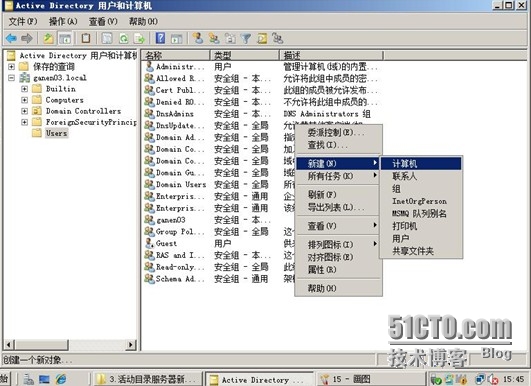Click the properties sheet toolbar icon
The height and width of the screenshot is (386, 531).
107,38
